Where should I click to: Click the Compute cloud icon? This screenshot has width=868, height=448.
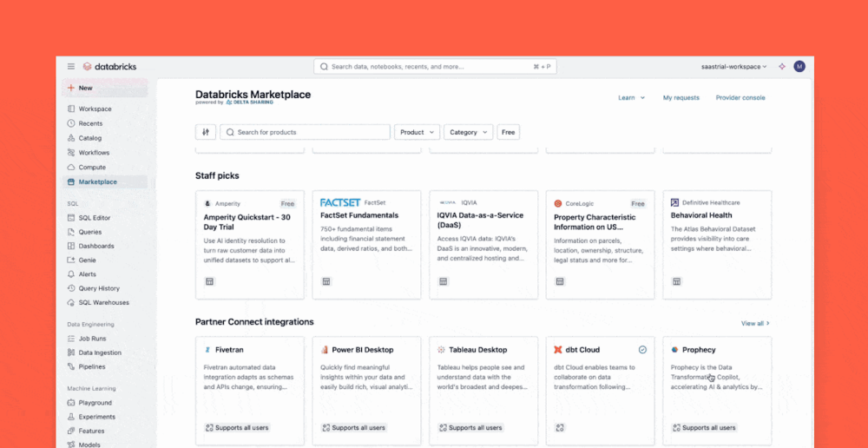click(71, 168)
